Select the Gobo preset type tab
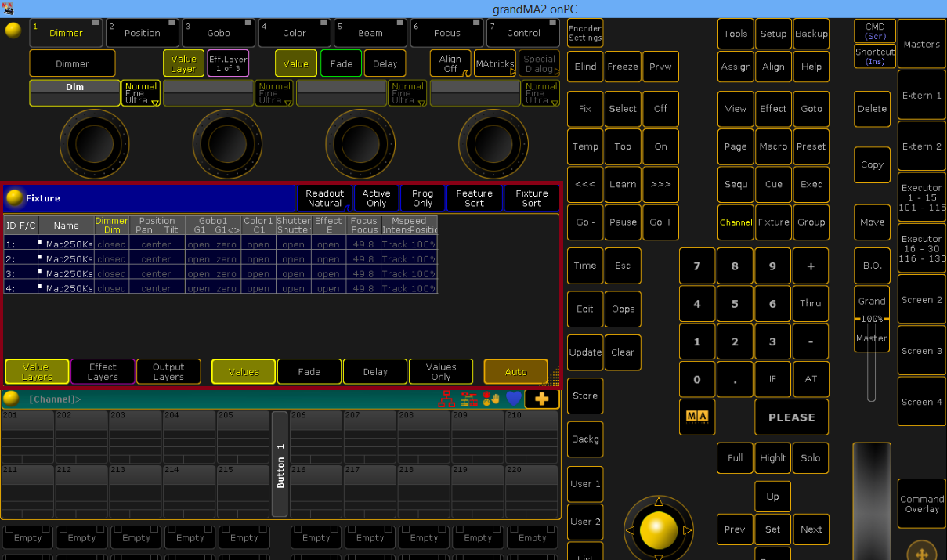Screen dimensions: 947x560 pos(219,33)
